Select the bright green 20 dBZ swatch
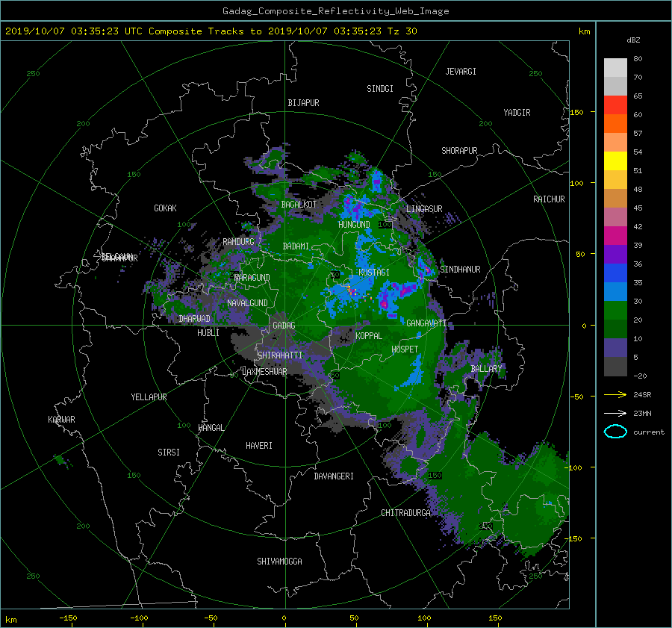 click(615, 310)
